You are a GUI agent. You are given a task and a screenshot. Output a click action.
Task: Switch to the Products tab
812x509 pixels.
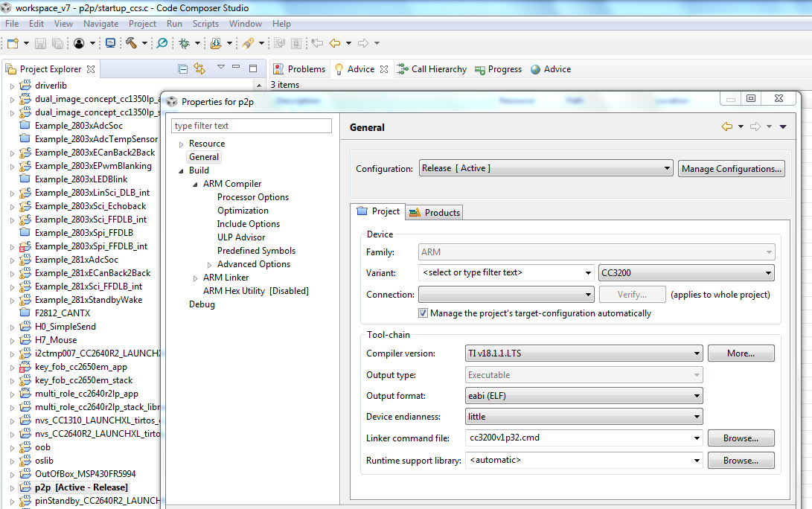tap(435, 212)
